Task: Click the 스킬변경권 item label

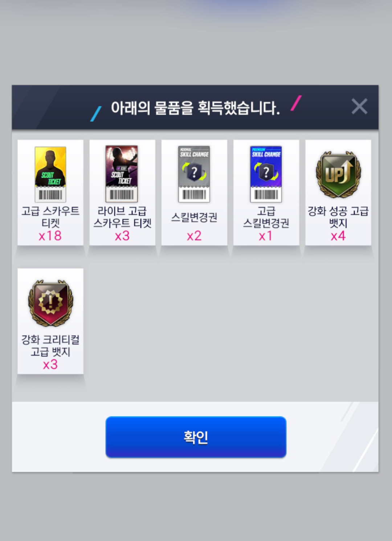Action: pos(194,217)
